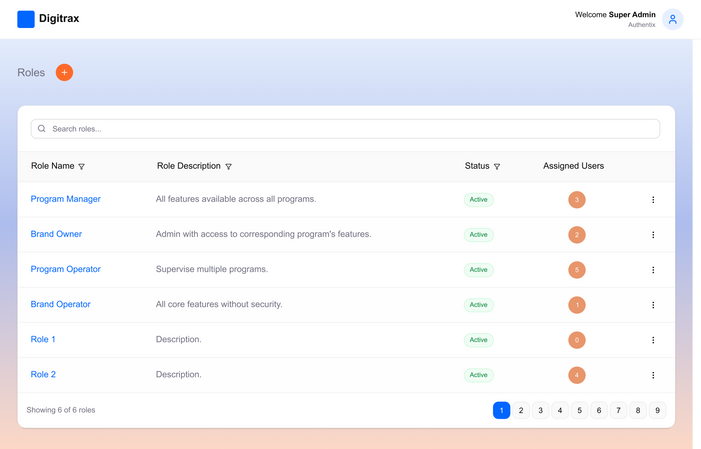Open the Role Description column filter
The width and height of the screenshot is (701, 449).
pyautogui.click(x=229, y=167)
